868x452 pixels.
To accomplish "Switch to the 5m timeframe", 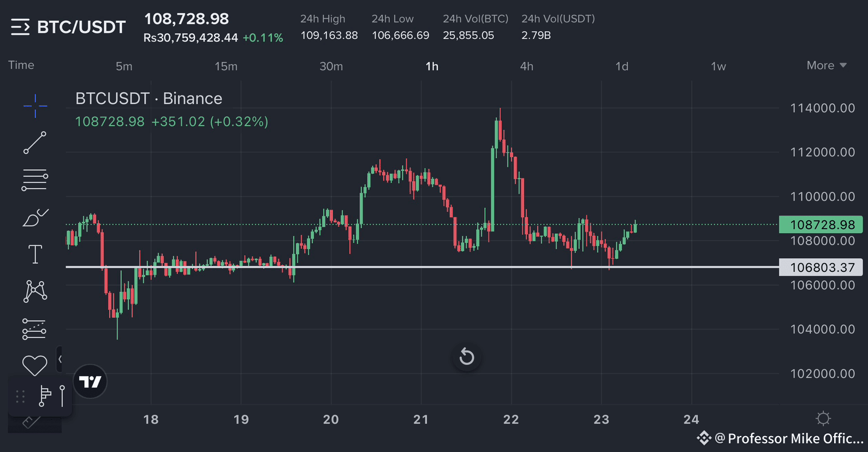I will (124, 66).
